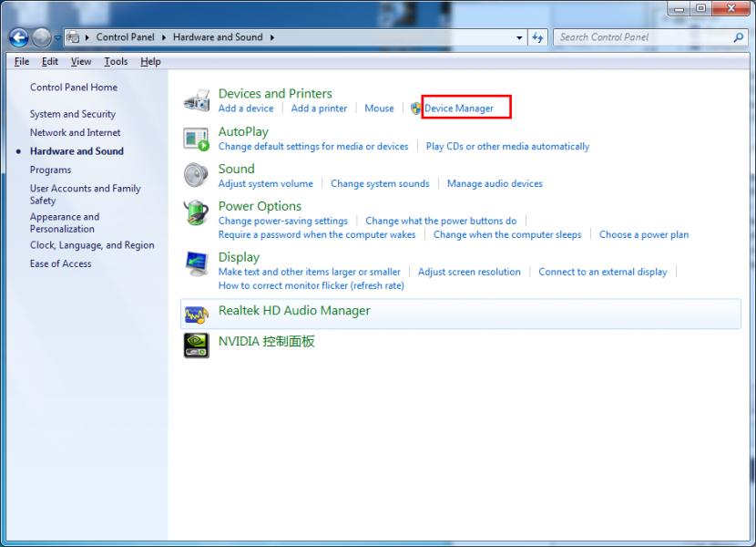Click Adjust screen resolution
Screen dimensions: 756x547
469,272
